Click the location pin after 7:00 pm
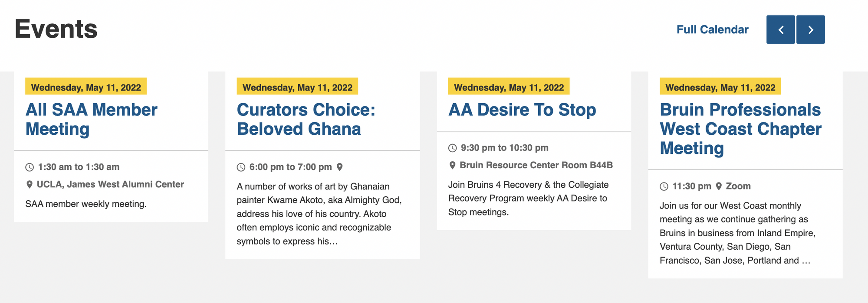868x303 pixels. click(340, 167)
